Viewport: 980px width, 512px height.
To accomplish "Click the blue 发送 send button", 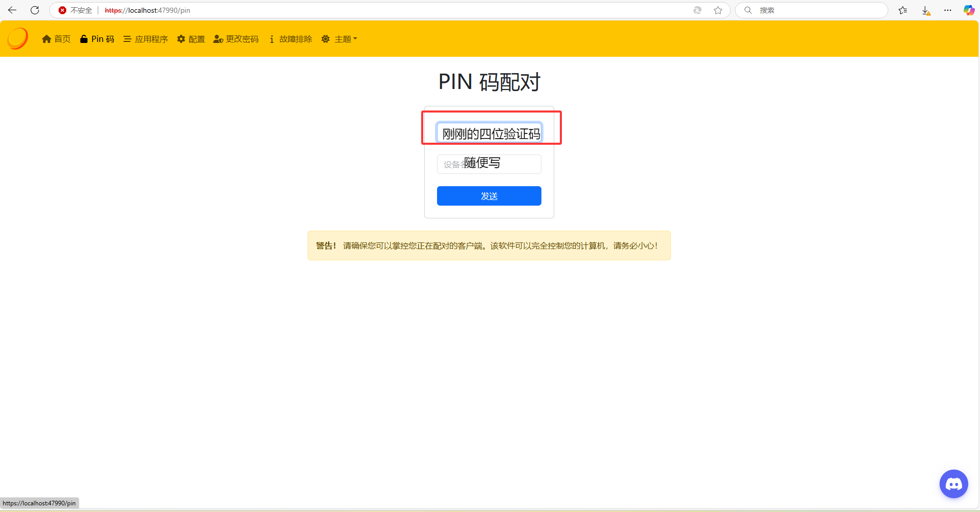I will click(489, 196).
